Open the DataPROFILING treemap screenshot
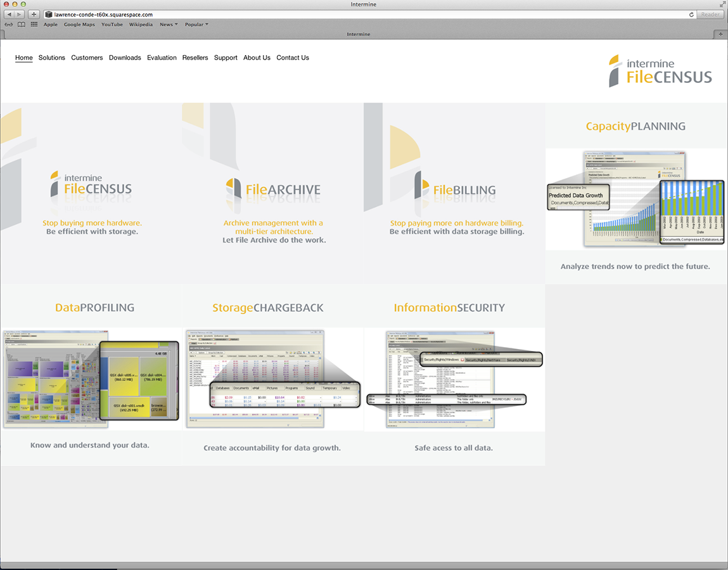Screen dimensions: 728x570 [x=91, y=378]
